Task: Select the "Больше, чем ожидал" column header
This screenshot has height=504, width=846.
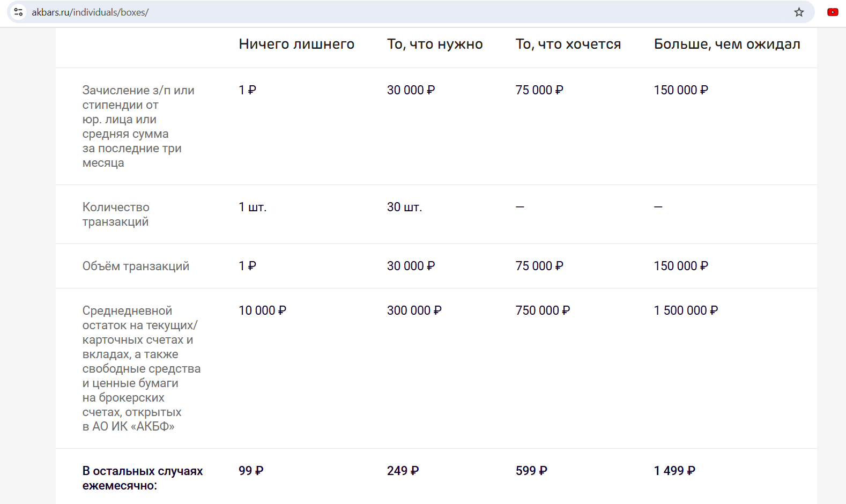Action: coord(727,44)
